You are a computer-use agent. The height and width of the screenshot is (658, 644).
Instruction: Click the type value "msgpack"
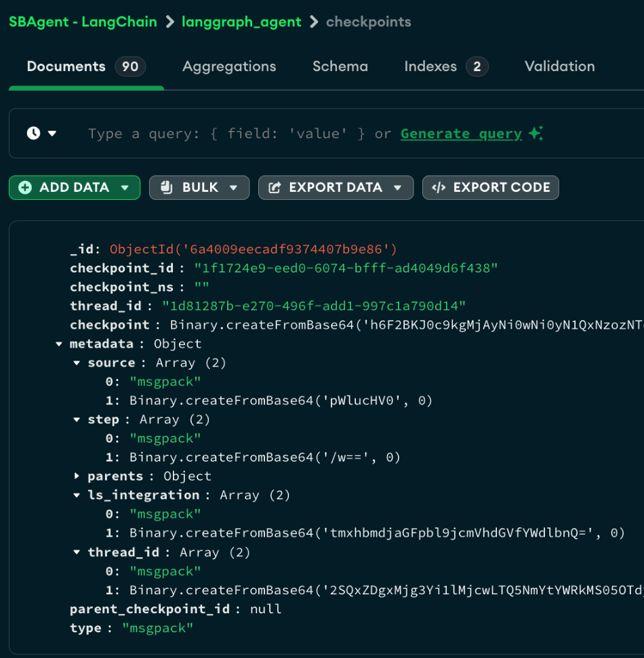(157, 628)
